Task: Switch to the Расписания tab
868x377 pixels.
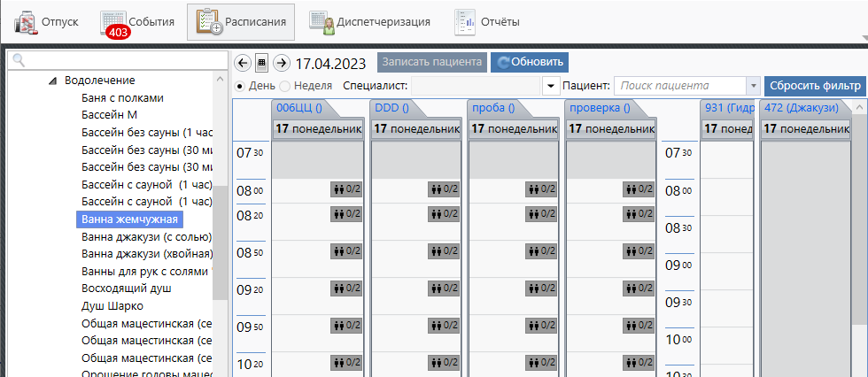Action: pos(241,22)
